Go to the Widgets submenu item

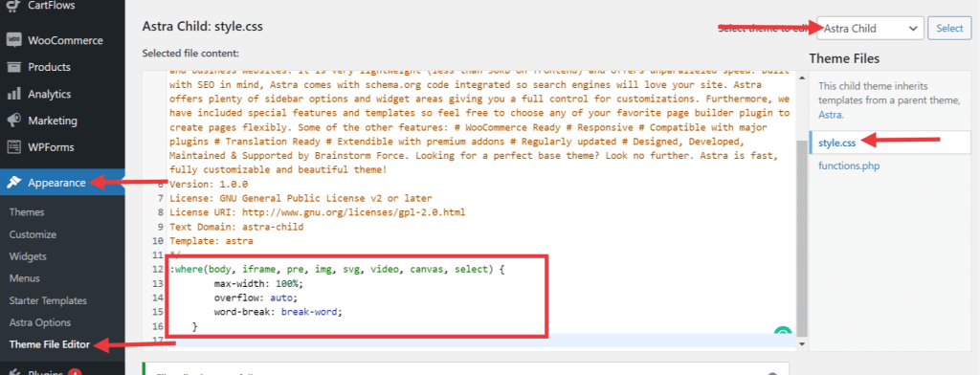point(28,256)
